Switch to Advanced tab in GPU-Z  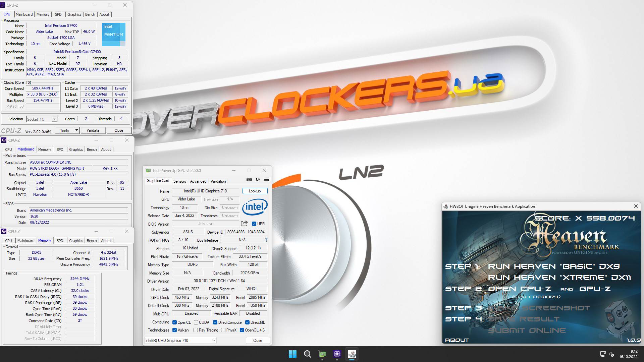(x=198, y=181)
